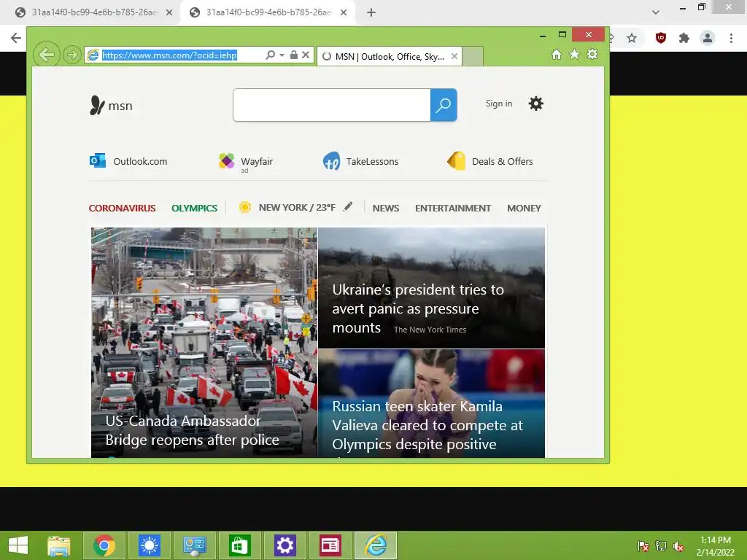This screenshot has width=747, height=560.
Task: Open Chrome Extensions puzzle icon
Action: pyautogui.click(x=684, y=38)
